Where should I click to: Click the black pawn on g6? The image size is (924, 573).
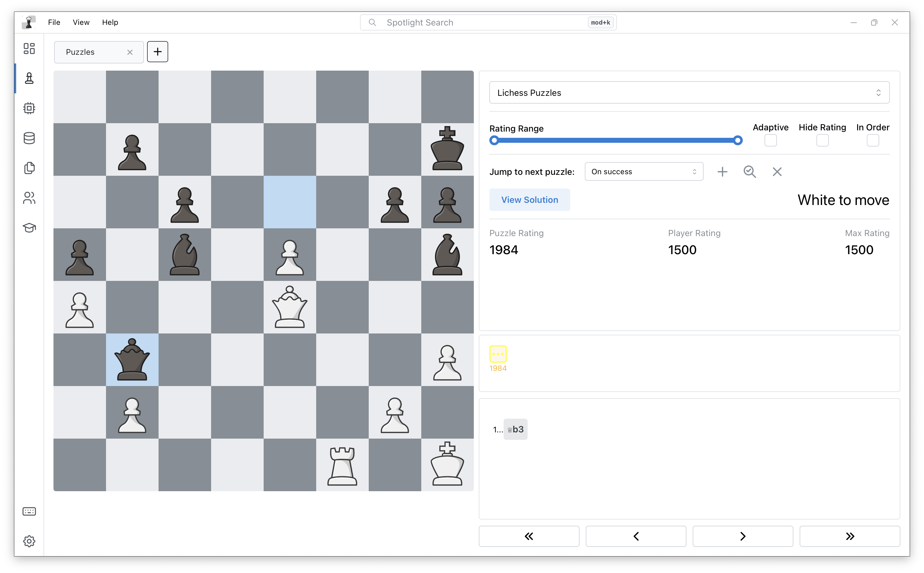click(395, 205)
